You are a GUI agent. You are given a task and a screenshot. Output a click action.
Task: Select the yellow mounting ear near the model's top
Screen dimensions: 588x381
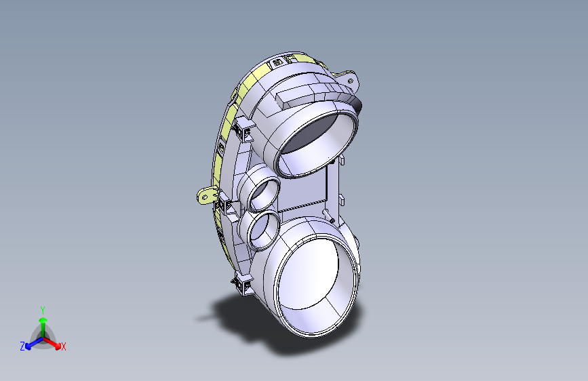(x=348, y=79)
